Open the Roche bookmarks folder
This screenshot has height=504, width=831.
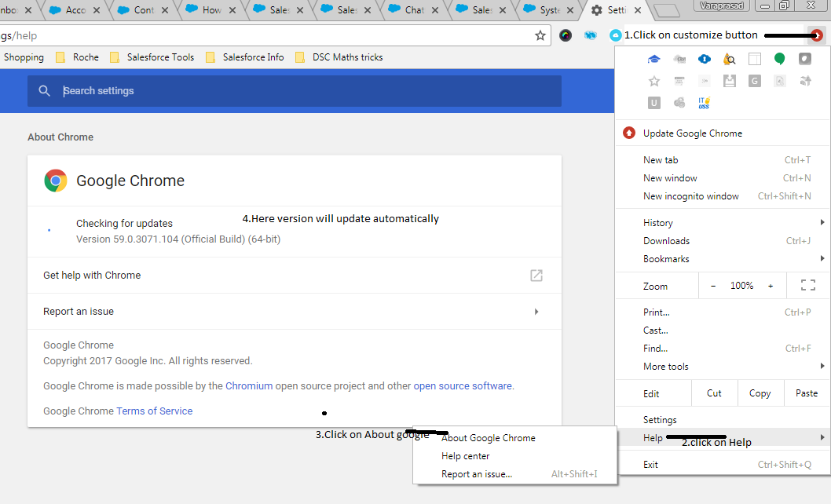pos(78,57)
